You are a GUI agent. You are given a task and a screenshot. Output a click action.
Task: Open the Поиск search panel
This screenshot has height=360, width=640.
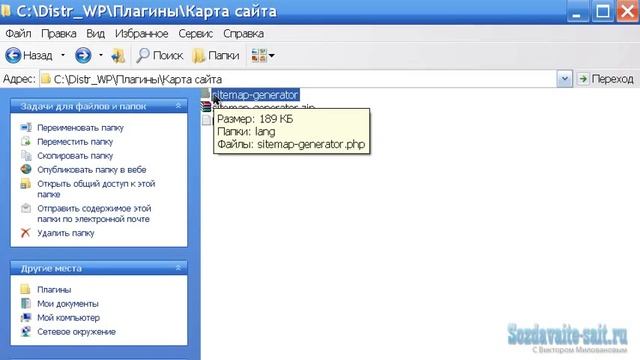coord(160,55)
